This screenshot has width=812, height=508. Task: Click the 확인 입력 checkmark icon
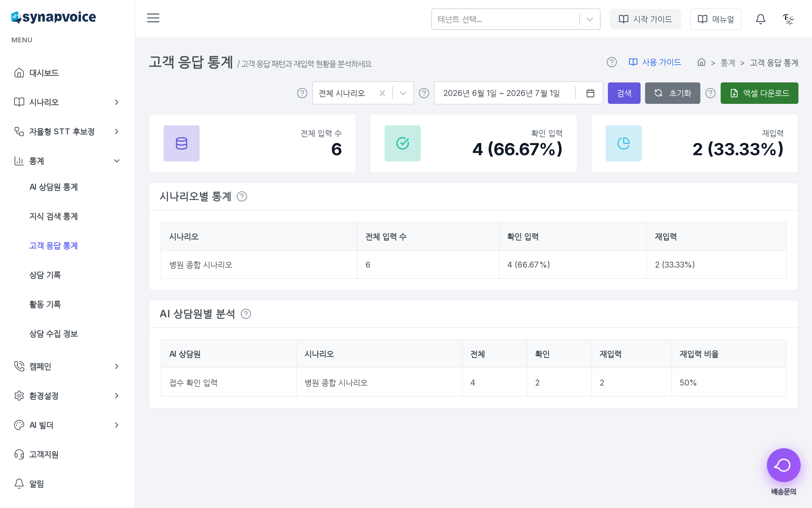click(402, 143)
